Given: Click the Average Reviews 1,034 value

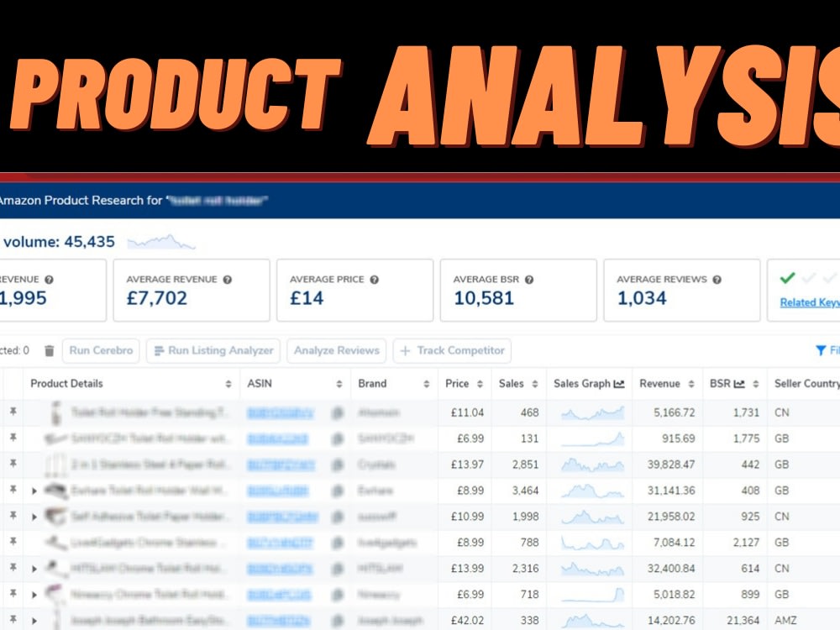Looking at the screenshot, I should pyautogui.click(x=642, y=298).
